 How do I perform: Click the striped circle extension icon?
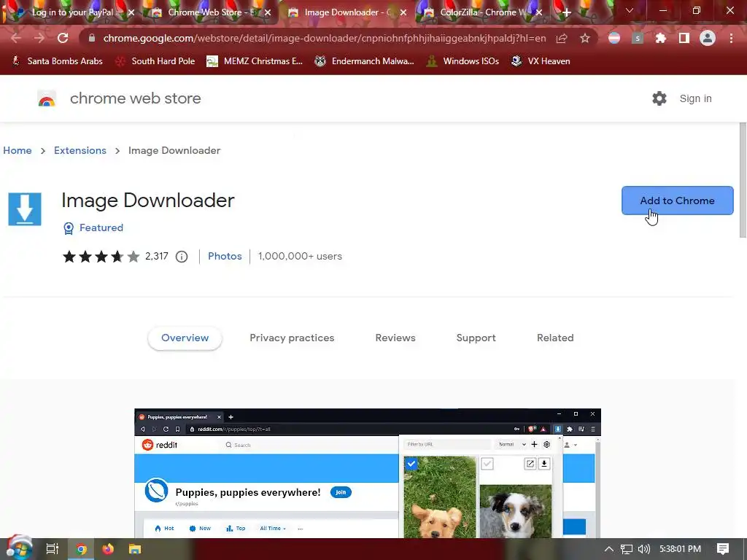(x=614, y=38)
